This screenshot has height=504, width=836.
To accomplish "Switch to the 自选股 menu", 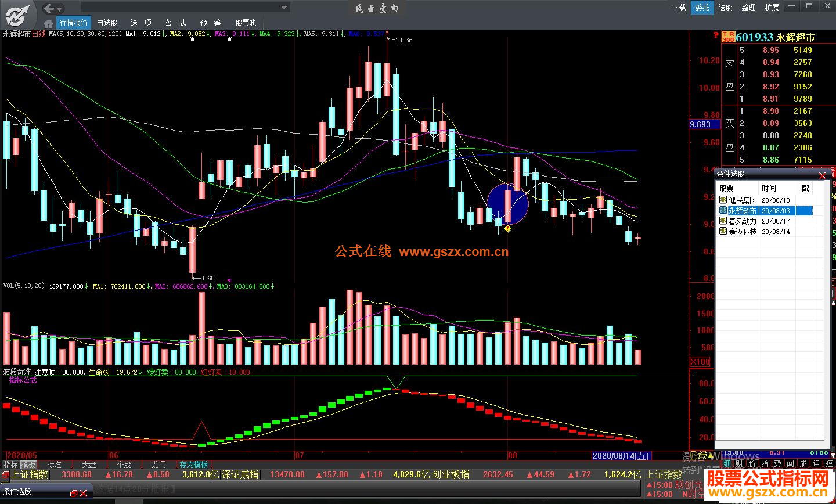I will point(107,23).
